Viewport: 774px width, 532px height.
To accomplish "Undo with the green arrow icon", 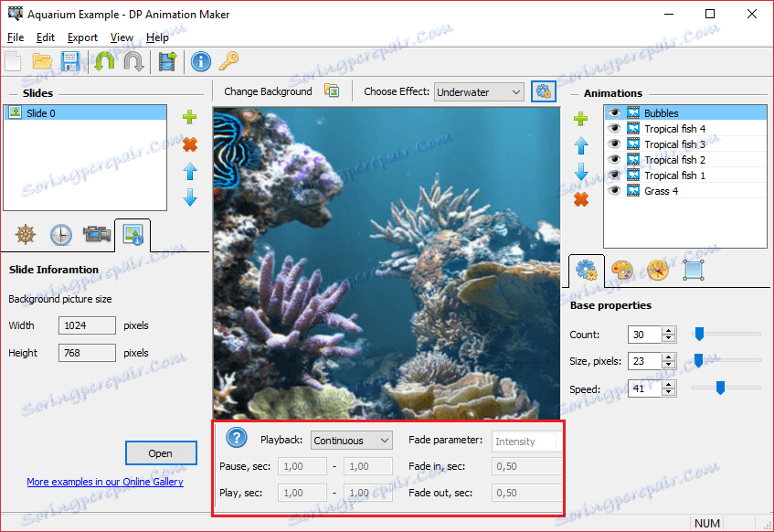I will pyautogui.click(x=104, y=62).
